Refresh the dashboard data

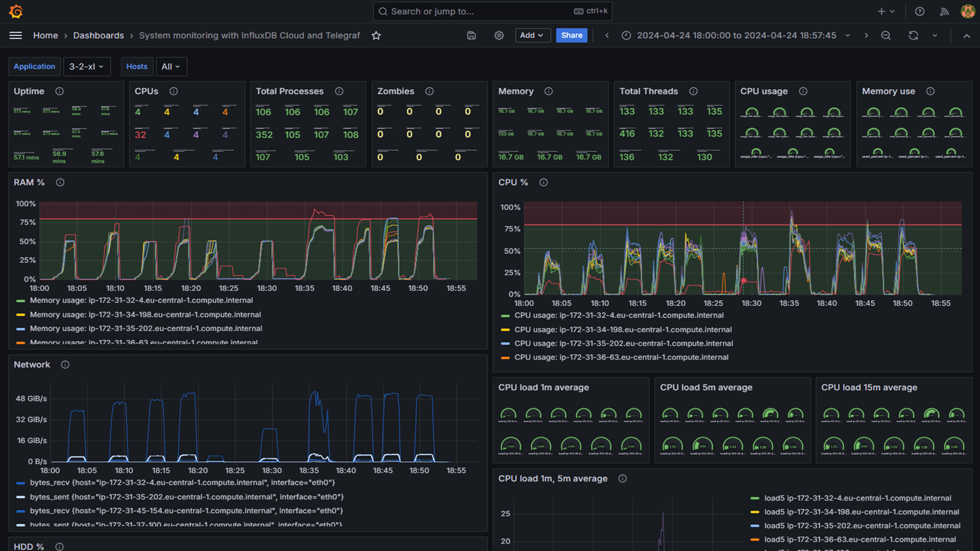[913, 35]
